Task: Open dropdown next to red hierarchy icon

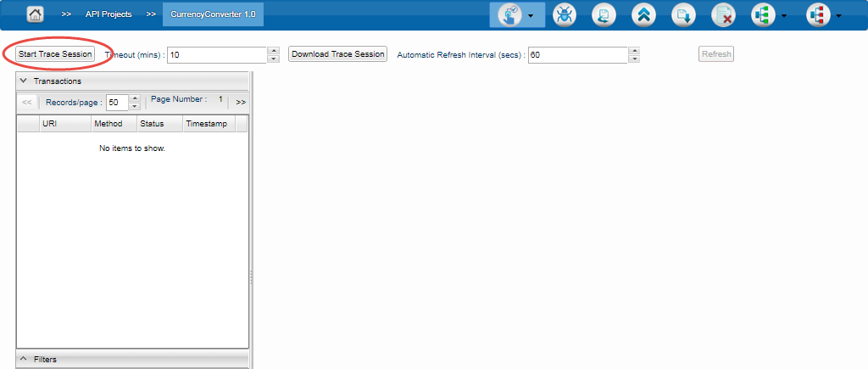Action: pyautogui.click(x=838, y=16)
